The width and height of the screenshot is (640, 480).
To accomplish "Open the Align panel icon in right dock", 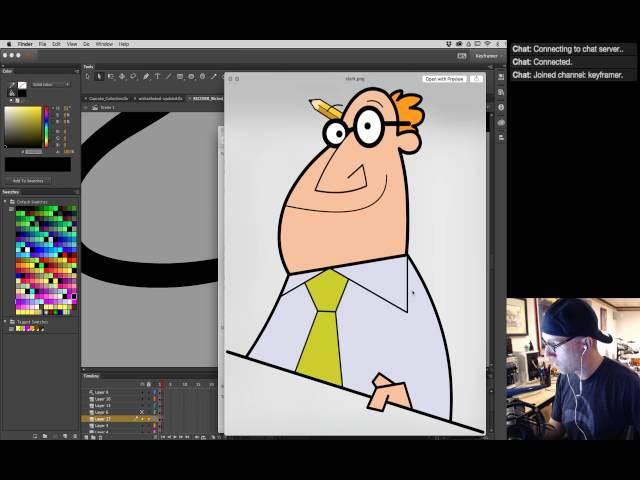I will pyautogui.click(x=501, y=138).
